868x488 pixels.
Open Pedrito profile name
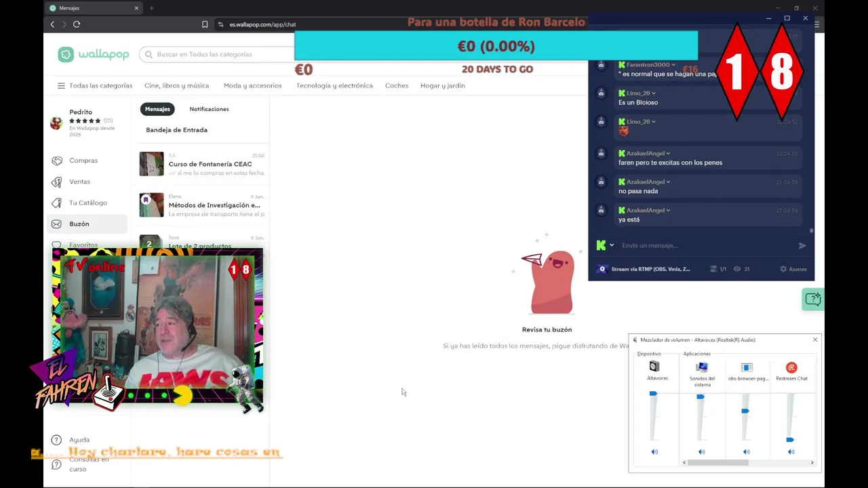(81, 113)
